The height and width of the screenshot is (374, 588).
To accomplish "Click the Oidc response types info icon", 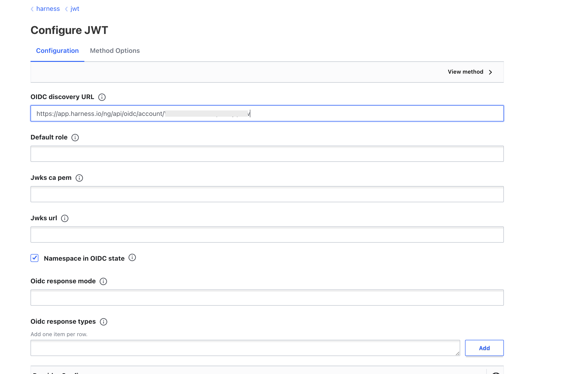I will pos(103,321).
